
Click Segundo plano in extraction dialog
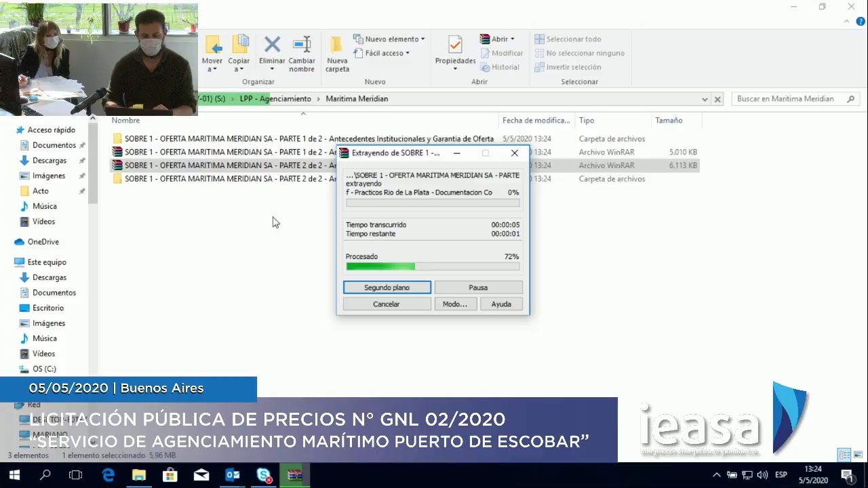point(387,287)
